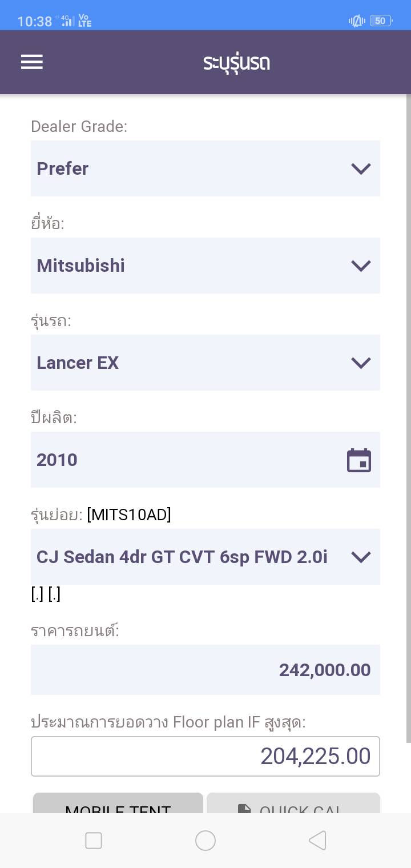The height and width of the screenshot is (868, 411).
Task: Tap the battery indicator in status bar
Action: pyautogui.click(x=380, y=21)
